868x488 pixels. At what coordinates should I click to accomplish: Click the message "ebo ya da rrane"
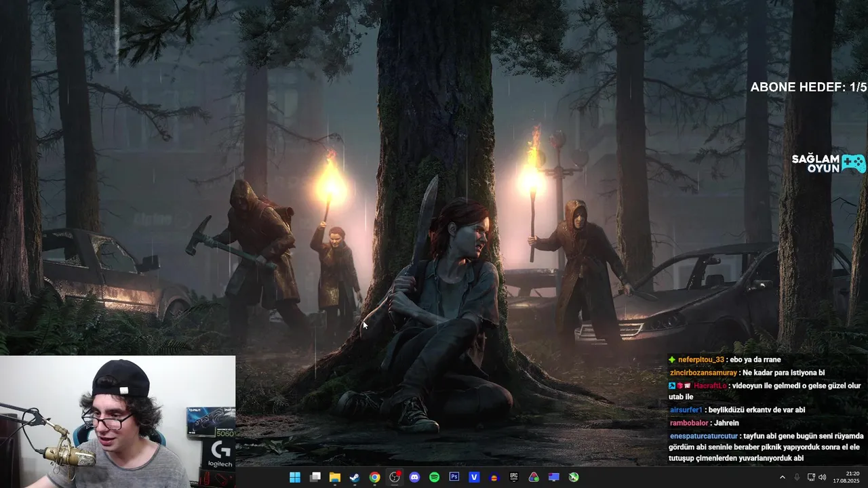[x=755, y=360]
